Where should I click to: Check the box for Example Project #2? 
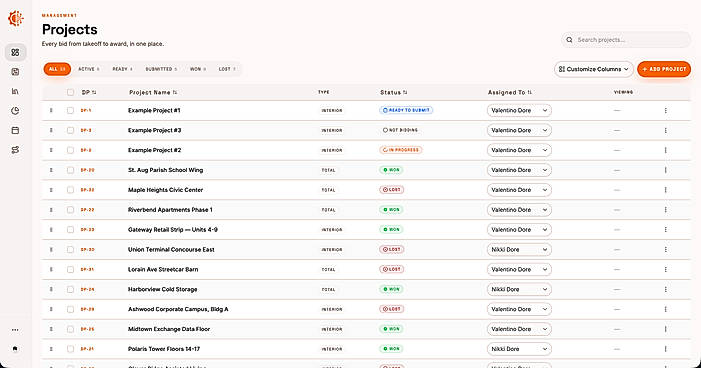[x=70, y=150]
